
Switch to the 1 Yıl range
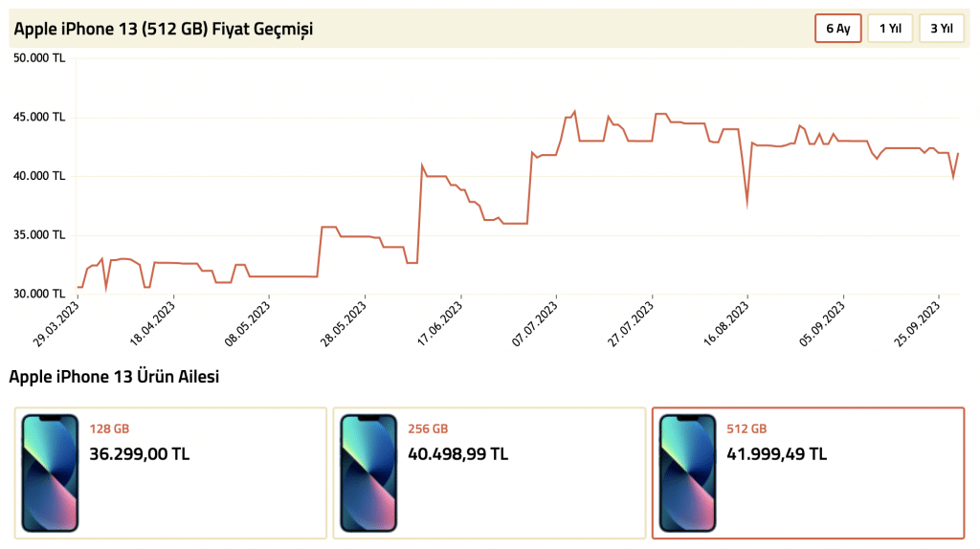click(890, 29)
